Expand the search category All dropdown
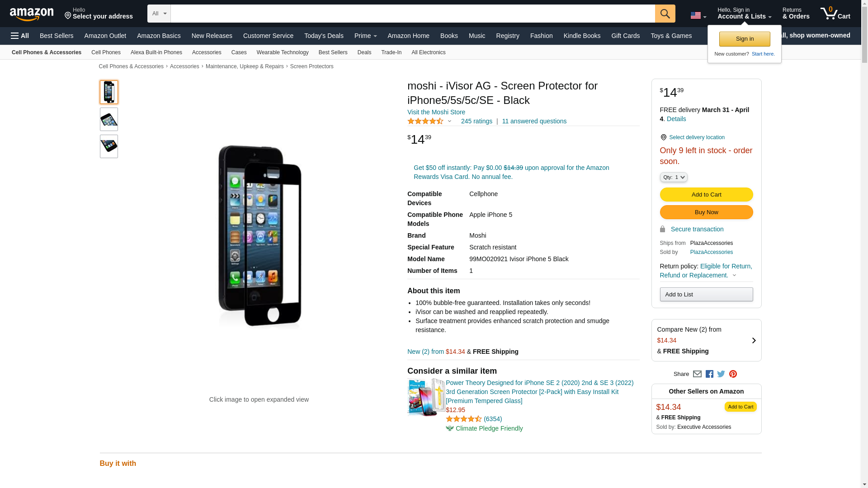The width and height of the screenshot is (868, 488). tap(159, 14)
